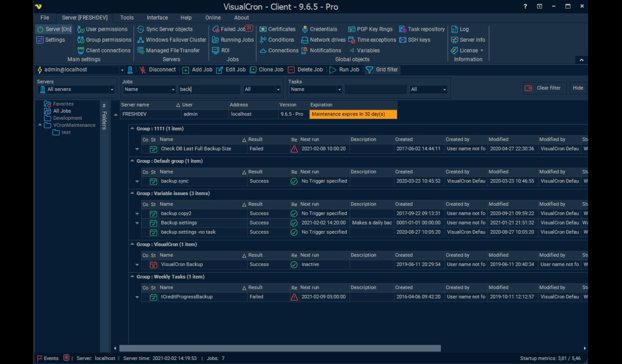Toggle the Server [On] button
The height and width of the screenshot is (364, 622).
54,29
